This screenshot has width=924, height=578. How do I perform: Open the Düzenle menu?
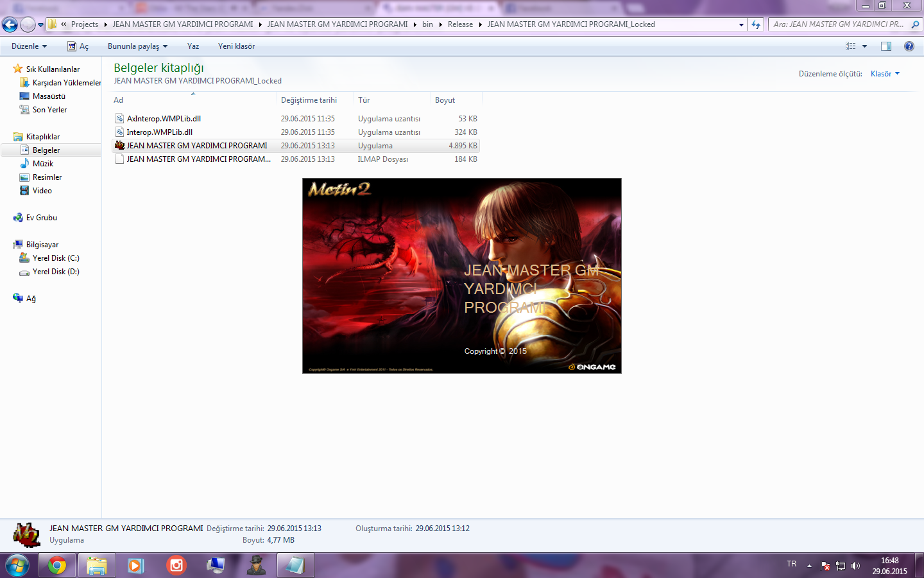pyautogui.click(x=29, y=46)
